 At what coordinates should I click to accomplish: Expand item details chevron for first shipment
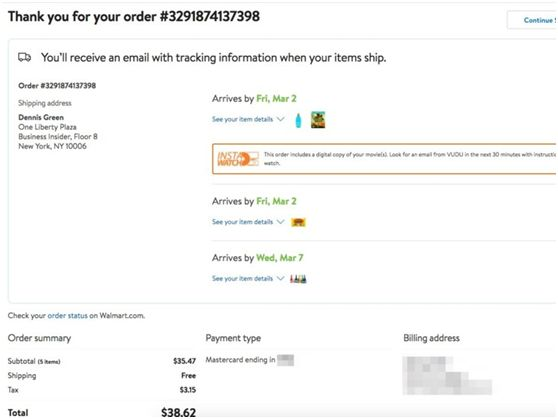280,119
